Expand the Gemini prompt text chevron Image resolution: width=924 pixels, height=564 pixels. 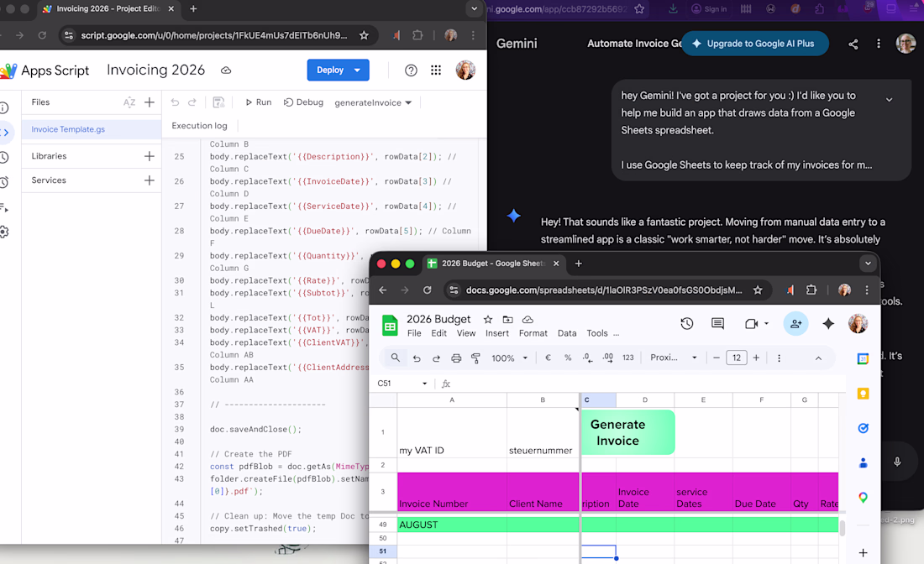click(x=890, y=100)
